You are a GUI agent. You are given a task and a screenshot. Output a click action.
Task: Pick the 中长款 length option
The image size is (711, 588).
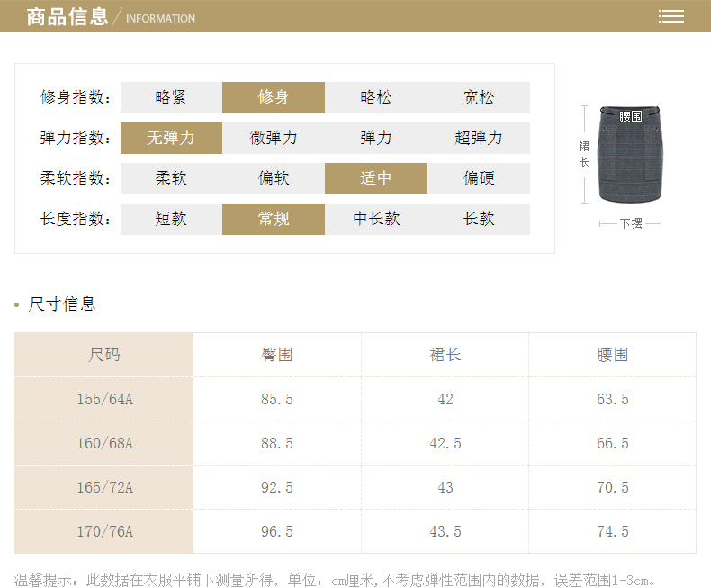(376, 219)
